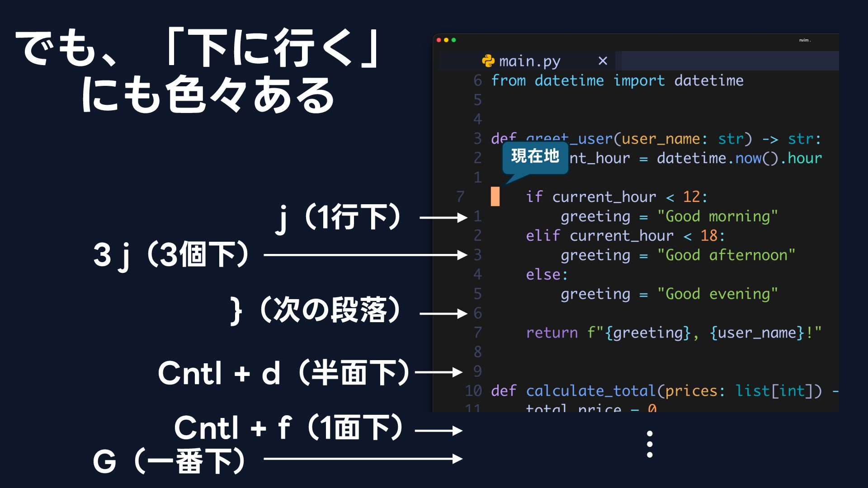Click the yellow minimize window dot
The image size is (868, 488).
tap(446, 40)
